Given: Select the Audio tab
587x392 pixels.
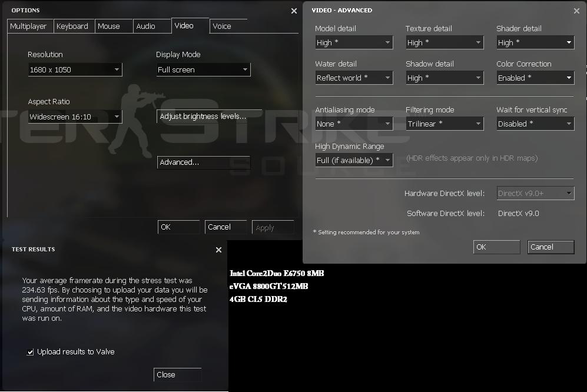Looking at the screenshot, I should [146, 26].
